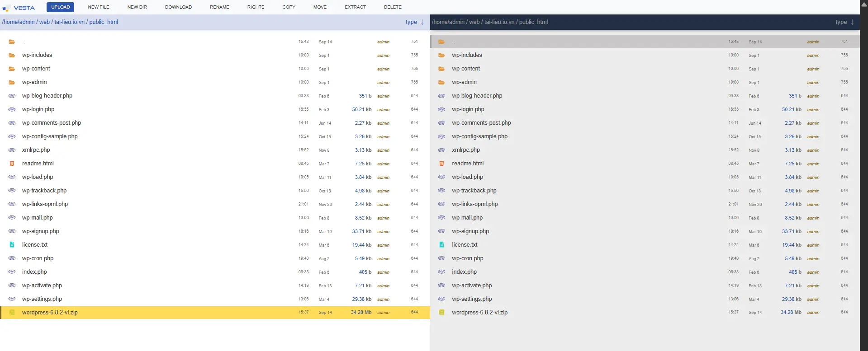Viewport: 868px width, 351px height.
Task: Click parent folder icon in right pane
Action: tap(441, 42)
